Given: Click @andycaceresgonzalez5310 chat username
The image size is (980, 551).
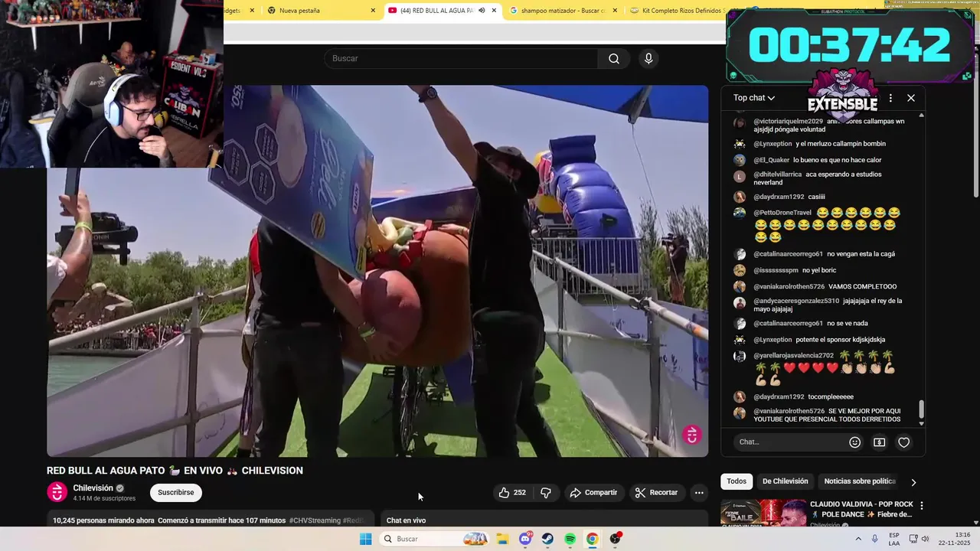Looking at the screenshot, I should 796,301.
